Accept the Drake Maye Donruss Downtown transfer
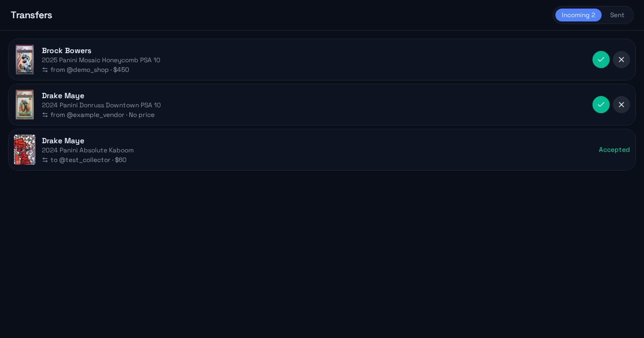Screen dimensions: 644x338 click(601, 105)
